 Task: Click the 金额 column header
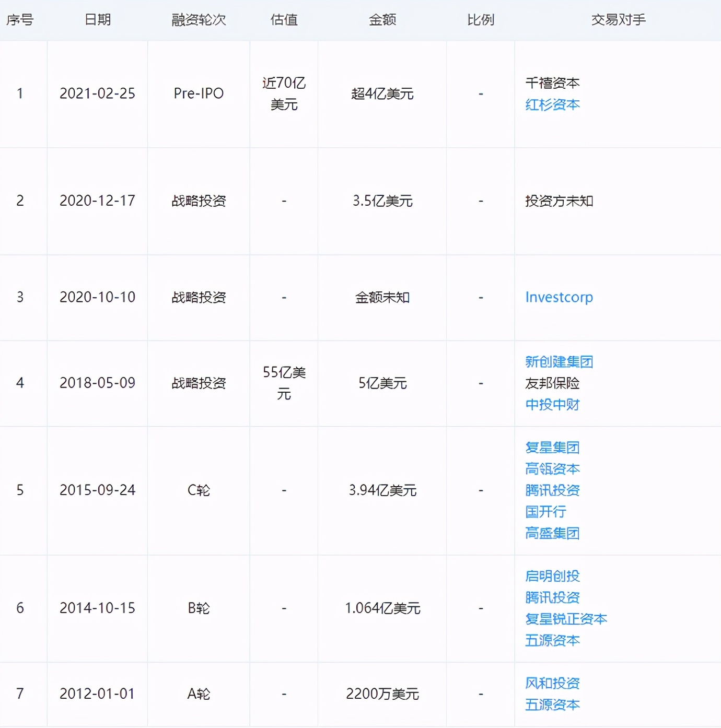pyautogui.click(x=382, y=20)
